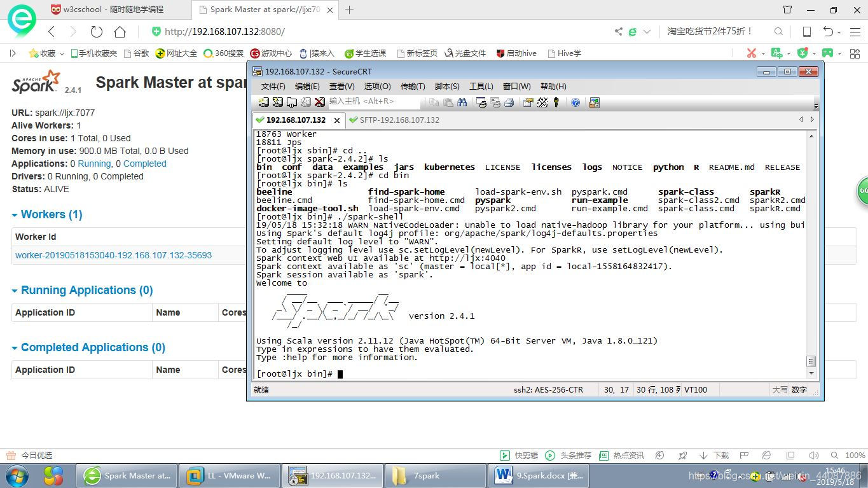Click the Running applications link
The height and width of the screenshot is (488, 868).
click(x=94, y=164)
